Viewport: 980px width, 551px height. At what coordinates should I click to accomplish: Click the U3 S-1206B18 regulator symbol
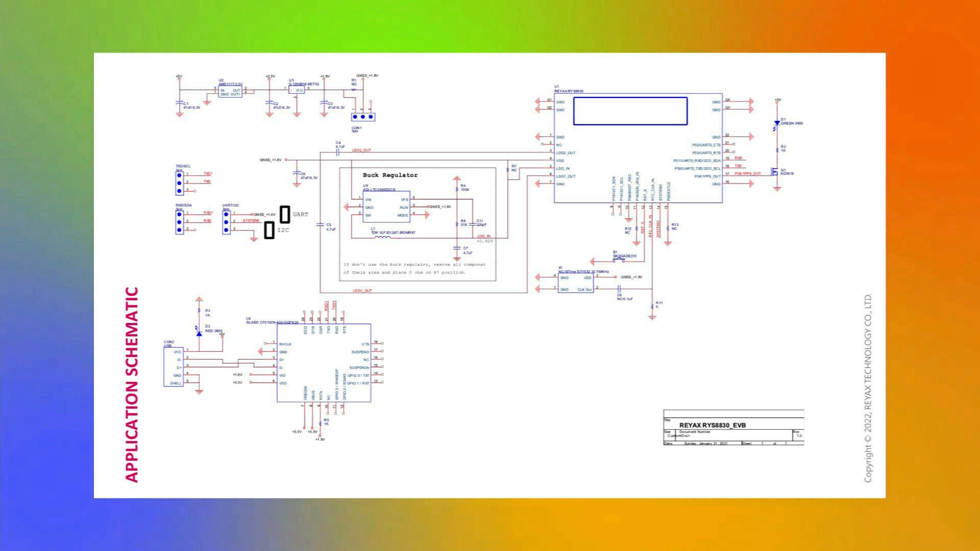tap(297, 90)
